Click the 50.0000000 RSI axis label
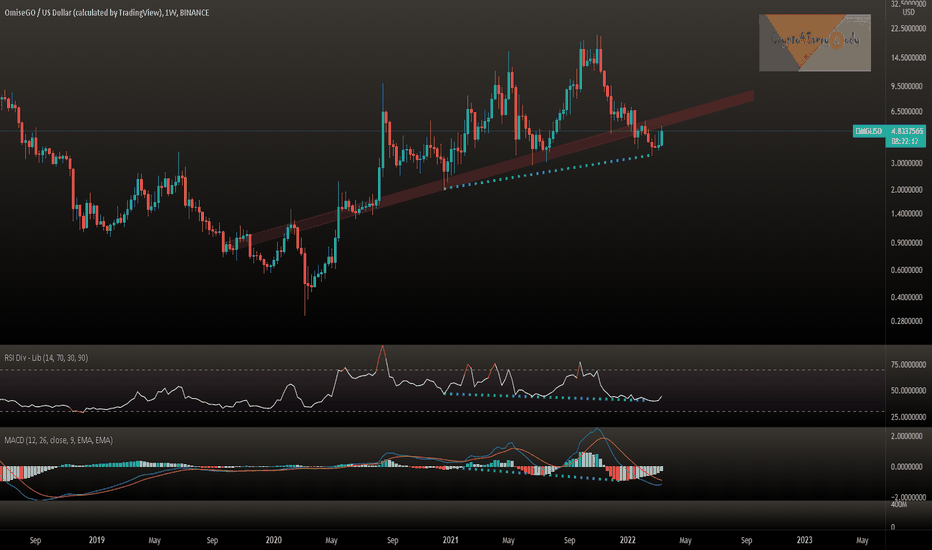Image resolution: width=932 pixels, height=550 pixels. point(908,391)
